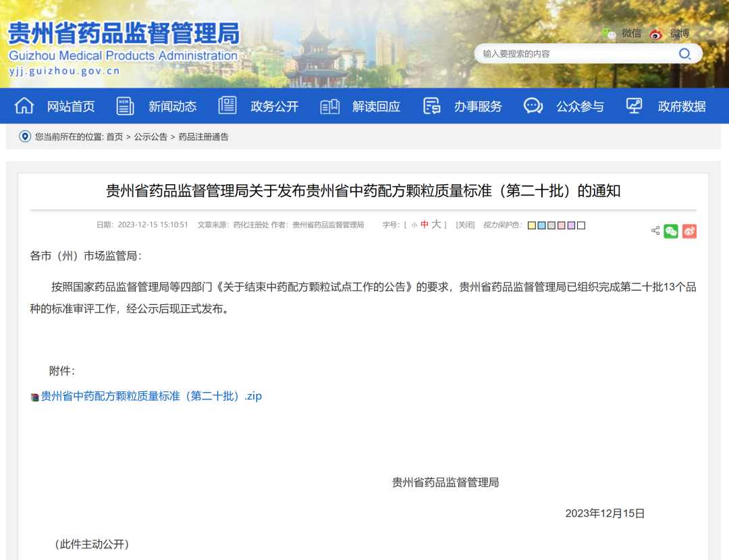
Task: Click the 微信 text link in header
Action: point(631,34)
